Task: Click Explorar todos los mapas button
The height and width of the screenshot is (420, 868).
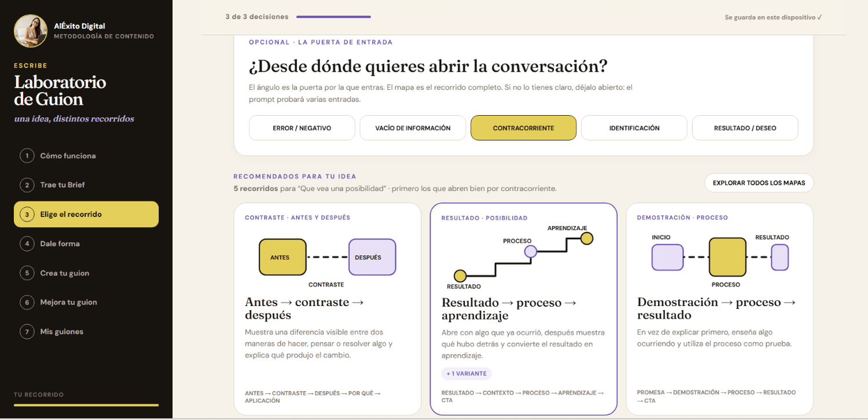Action: pos(759,183)
